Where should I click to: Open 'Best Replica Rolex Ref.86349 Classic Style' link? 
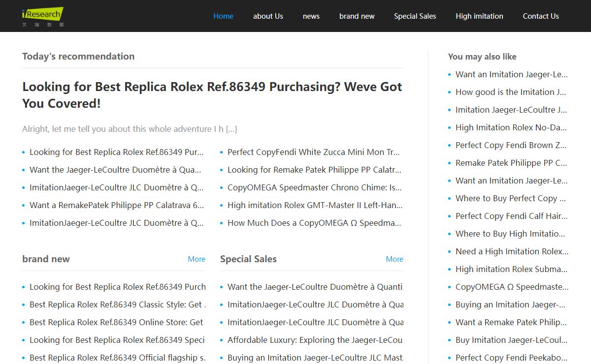click(x=117, y=304)
